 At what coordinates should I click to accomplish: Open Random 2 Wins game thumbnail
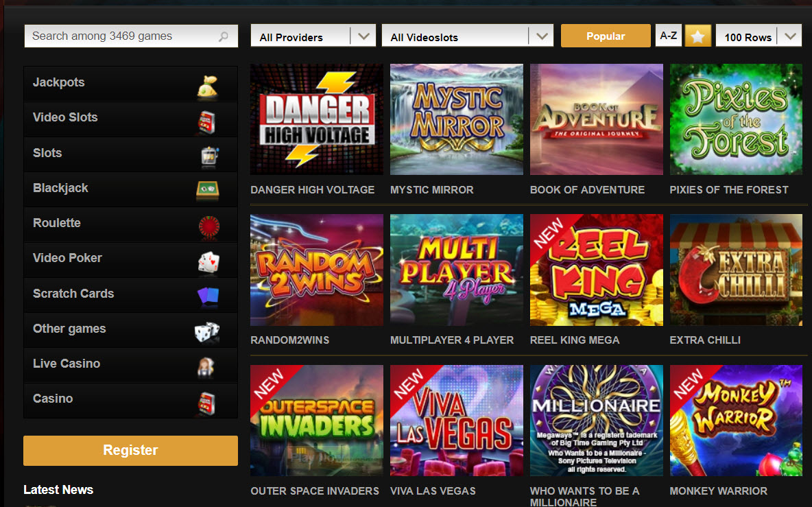[317, 270]
